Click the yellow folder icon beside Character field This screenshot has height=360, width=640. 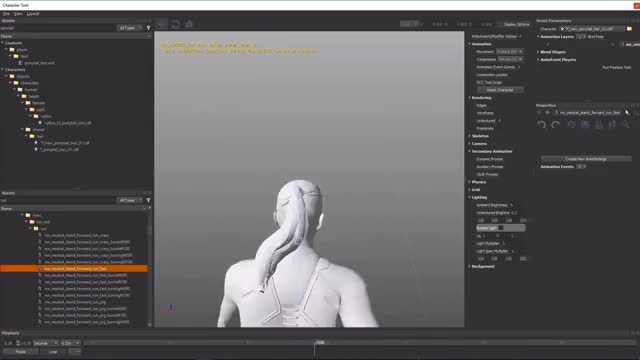pyautogui.click(x=629, y=29)
